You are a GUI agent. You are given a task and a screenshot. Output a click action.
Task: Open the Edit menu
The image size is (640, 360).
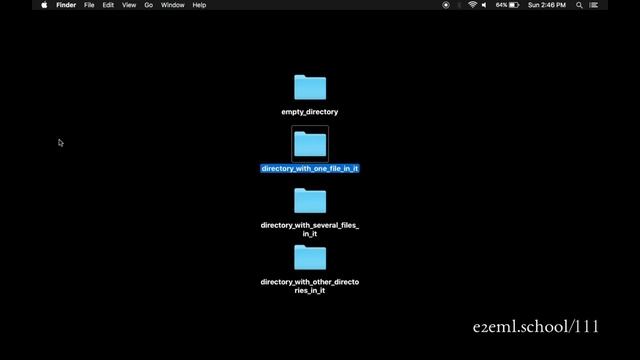pos(108,5)
